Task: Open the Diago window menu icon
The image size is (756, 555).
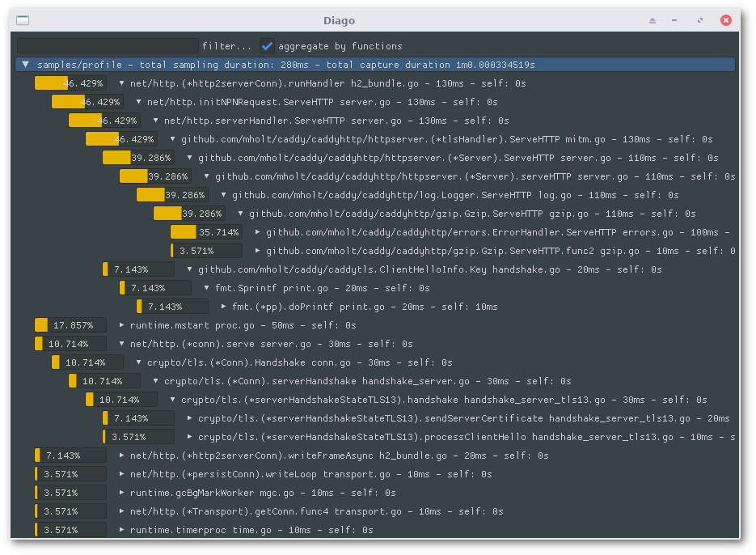Action: pyautogui.click(x=23, y=20)
